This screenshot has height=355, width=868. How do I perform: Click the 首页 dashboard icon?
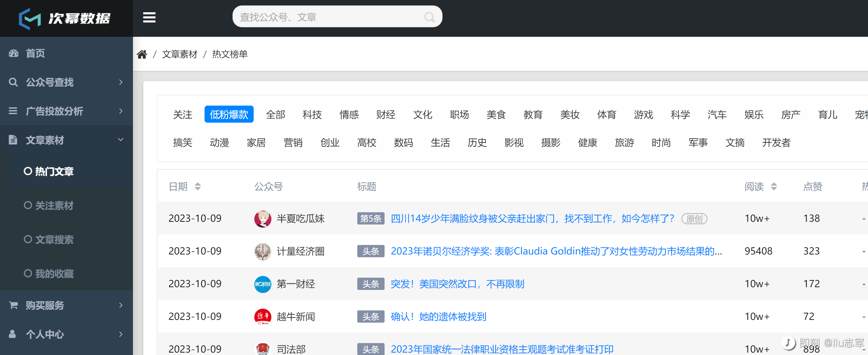pos(14,53)
